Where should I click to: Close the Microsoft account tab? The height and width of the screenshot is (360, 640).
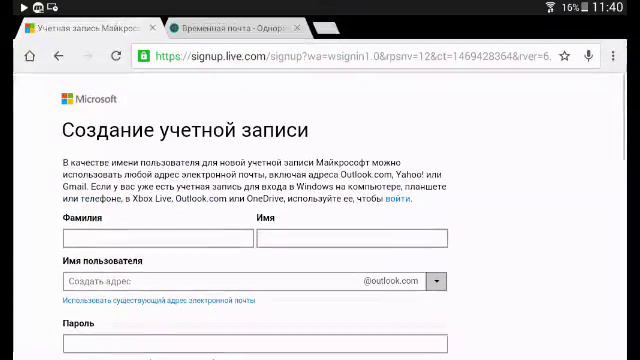tap(153, 28)
